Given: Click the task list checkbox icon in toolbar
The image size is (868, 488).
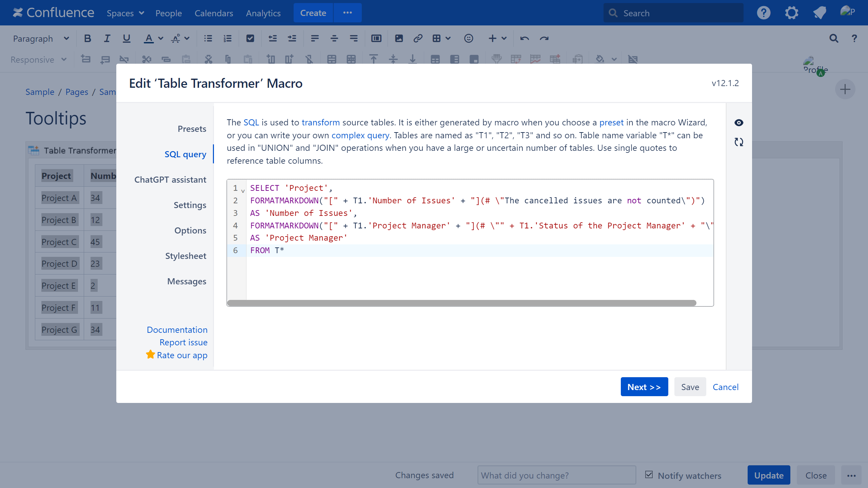Looking at the screenshot, I should [250, 39].
